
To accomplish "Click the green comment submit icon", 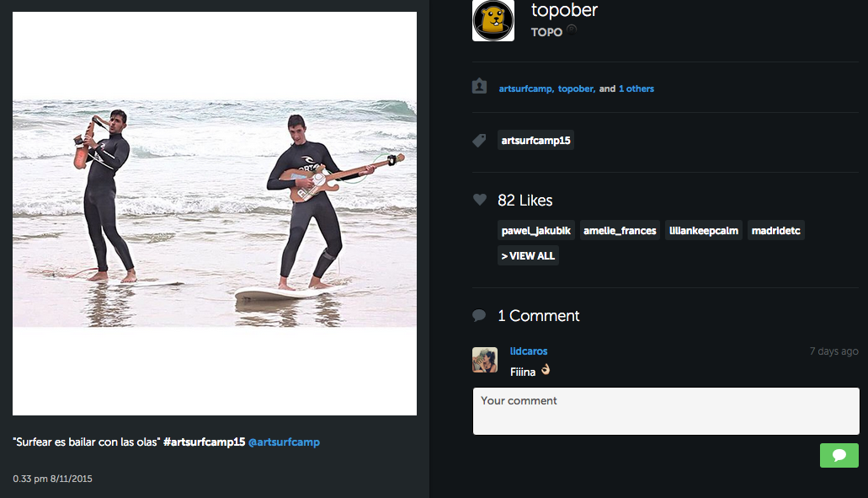I will click(839, 455).
